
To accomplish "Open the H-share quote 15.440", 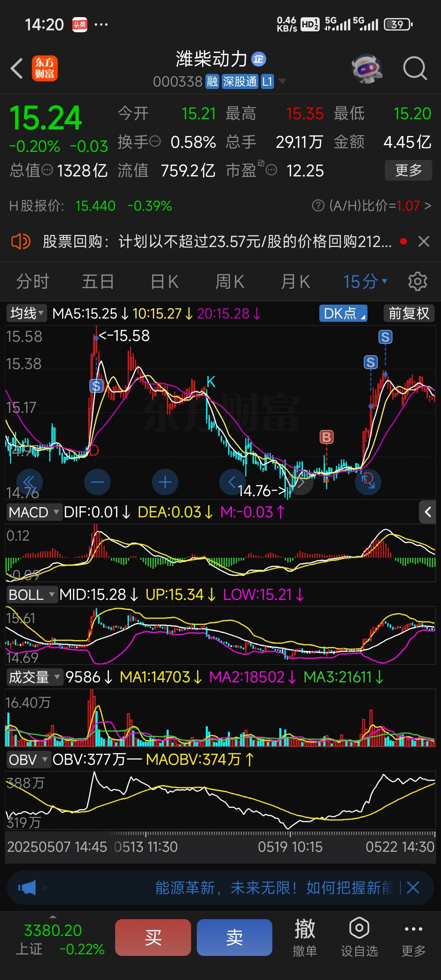I will 96,206.
